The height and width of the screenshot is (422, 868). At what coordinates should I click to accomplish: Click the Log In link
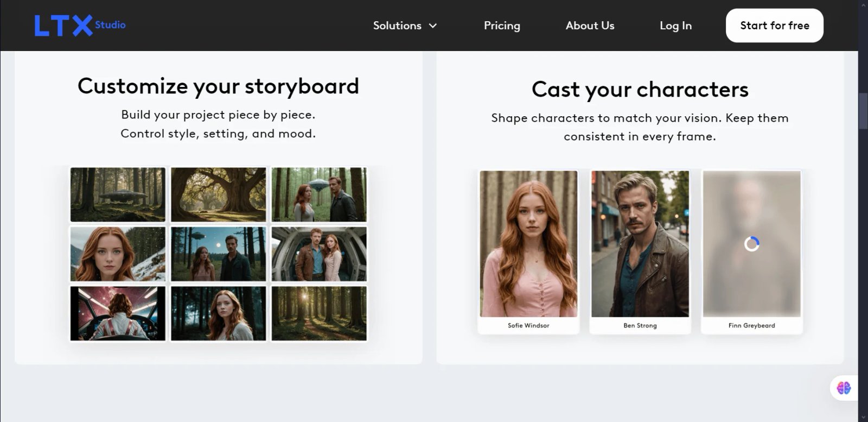point(675,26)
